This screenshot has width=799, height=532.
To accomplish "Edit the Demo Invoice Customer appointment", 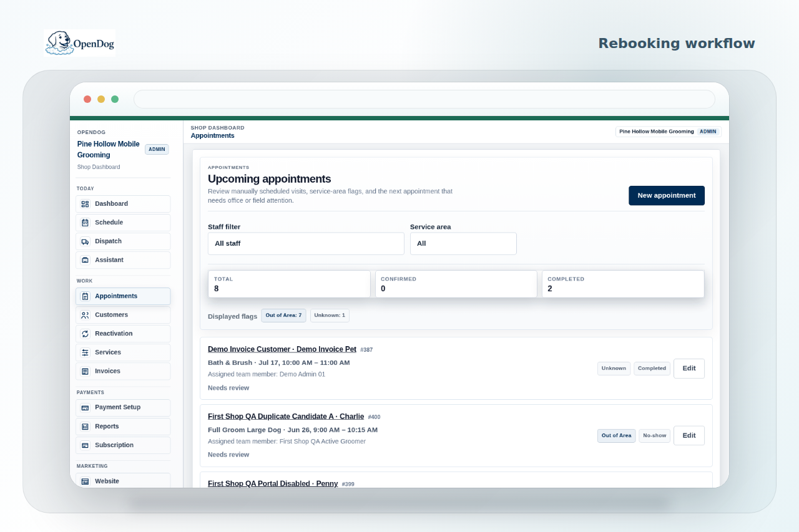I will click(689, 369).
